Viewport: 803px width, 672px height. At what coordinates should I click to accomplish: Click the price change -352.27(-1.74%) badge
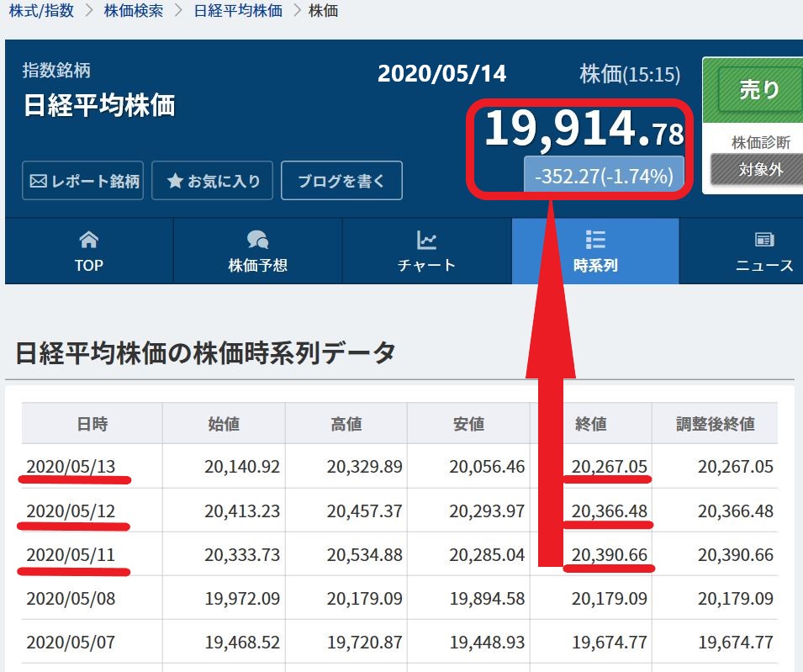point(604,175)
